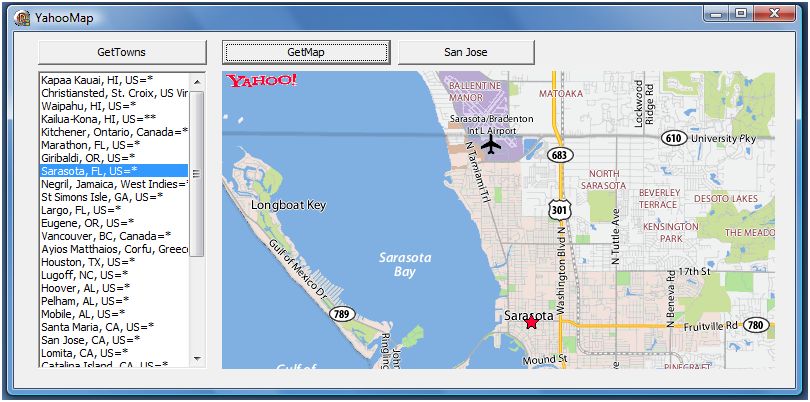The height and width of the screenshot is (402, 810).
Task: Select 'Marathon, FL, US=*' entry
Action: click(114, 145)
